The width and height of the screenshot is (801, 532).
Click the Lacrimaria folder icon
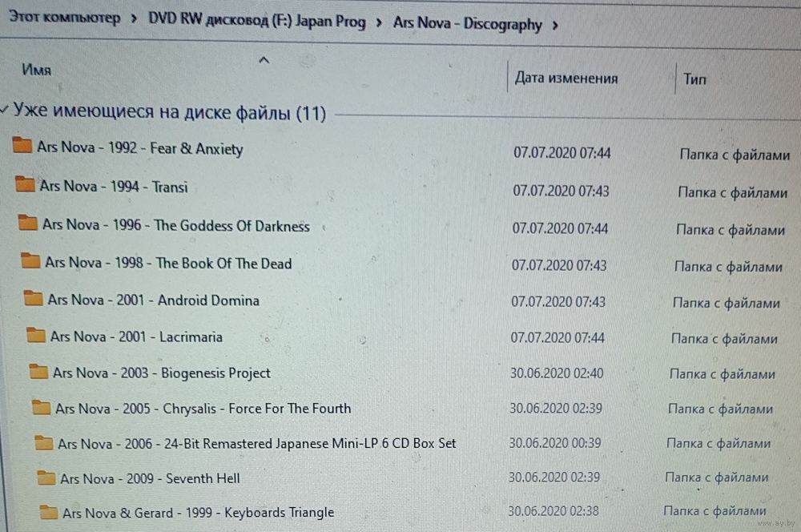pyautogui.click(x=36, y=335)
